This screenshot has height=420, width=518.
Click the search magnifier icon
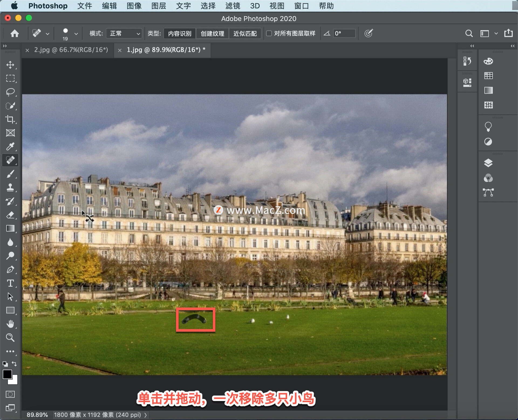click(469, 33)
